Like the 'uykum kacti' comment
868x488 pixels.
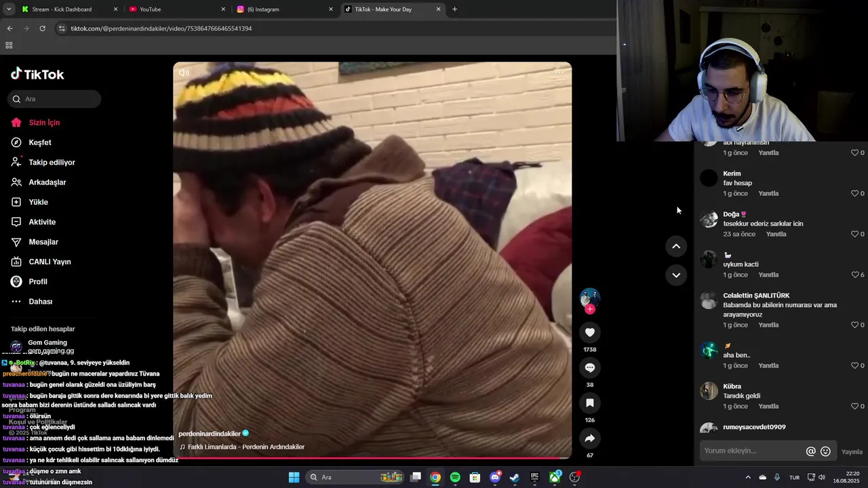854,274
